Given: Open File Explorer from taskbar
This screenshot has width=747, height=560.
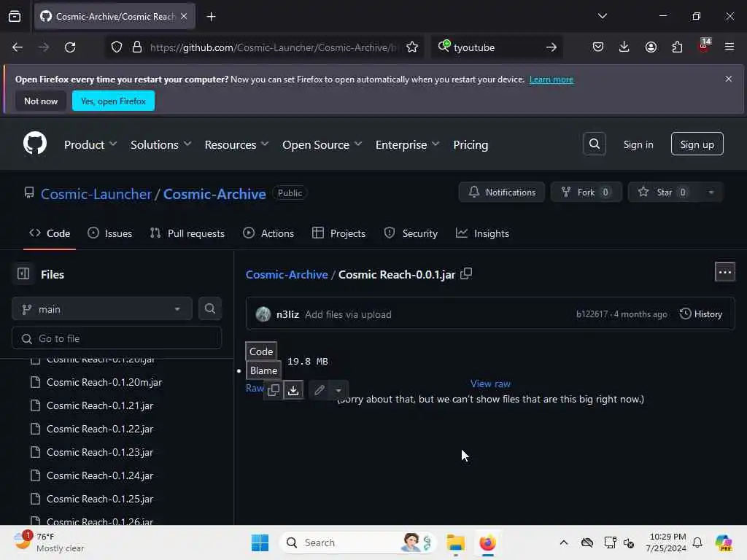Looking at the screenshot, I should click(455, 542).
